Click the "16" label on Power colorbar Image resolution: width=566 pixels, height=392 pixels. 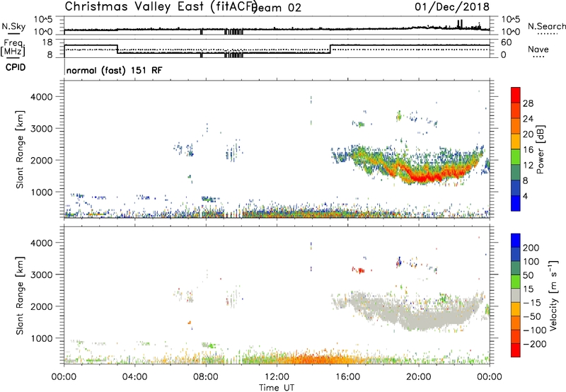[528, 150]
